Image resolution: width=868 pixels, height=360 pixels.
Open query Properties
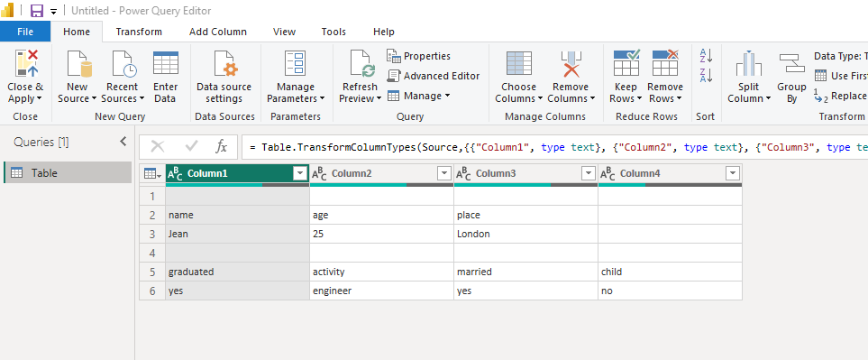pyautogui.click(x=419, y=56)
